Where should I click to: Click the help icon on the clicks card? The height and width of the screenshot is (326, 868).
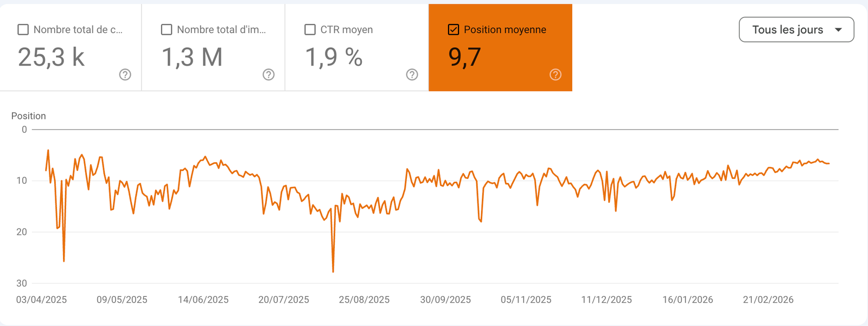click(125, 74)
